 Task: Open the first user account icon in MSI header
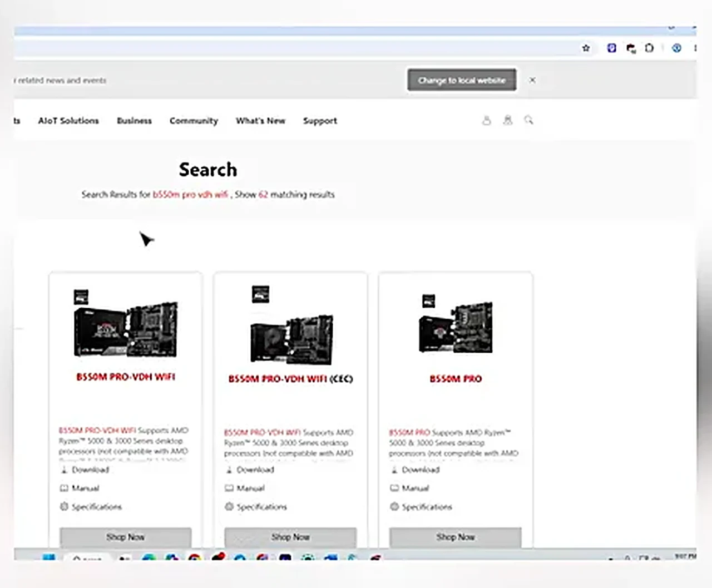pyautogui.click(x=487, y=120)
